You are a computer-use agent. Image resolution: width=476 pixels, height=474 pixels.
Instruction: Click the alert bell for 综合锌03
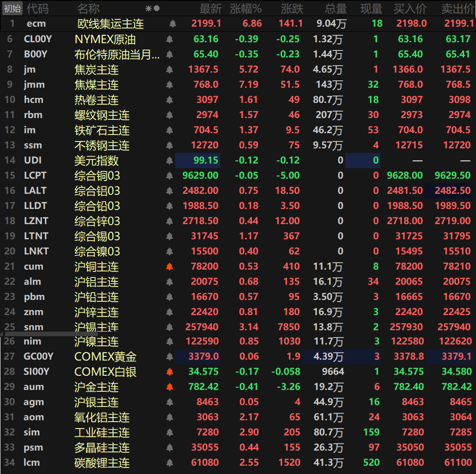tap(170, 221)
